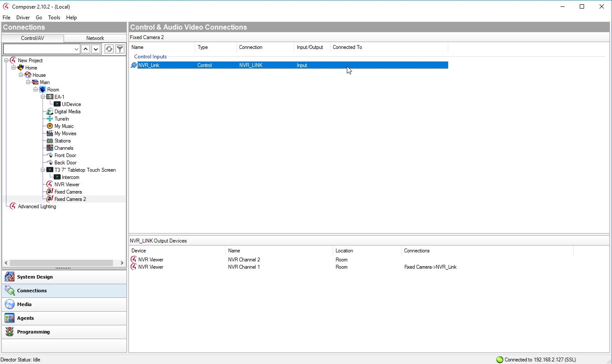Select the Digital Media icon in the tree

(x=50, y=112)
